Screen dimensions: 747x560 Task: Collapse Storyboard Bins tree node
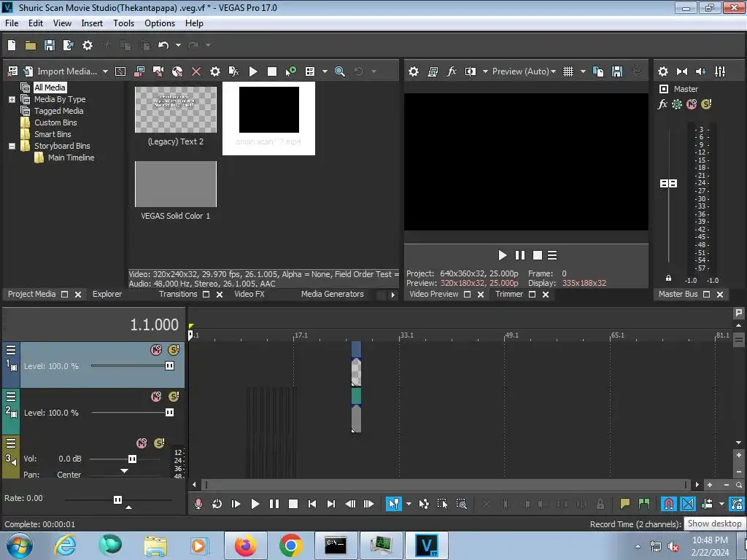click(12, 146)
